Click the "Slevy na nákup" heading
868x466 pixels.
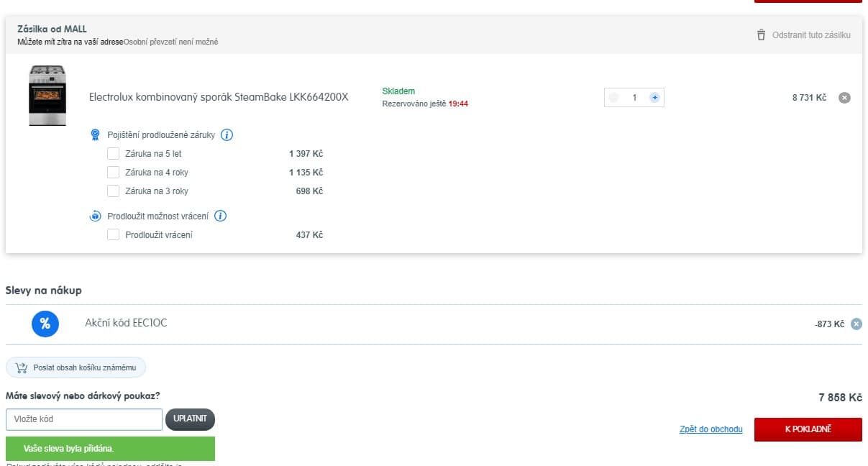click(43, 291)
